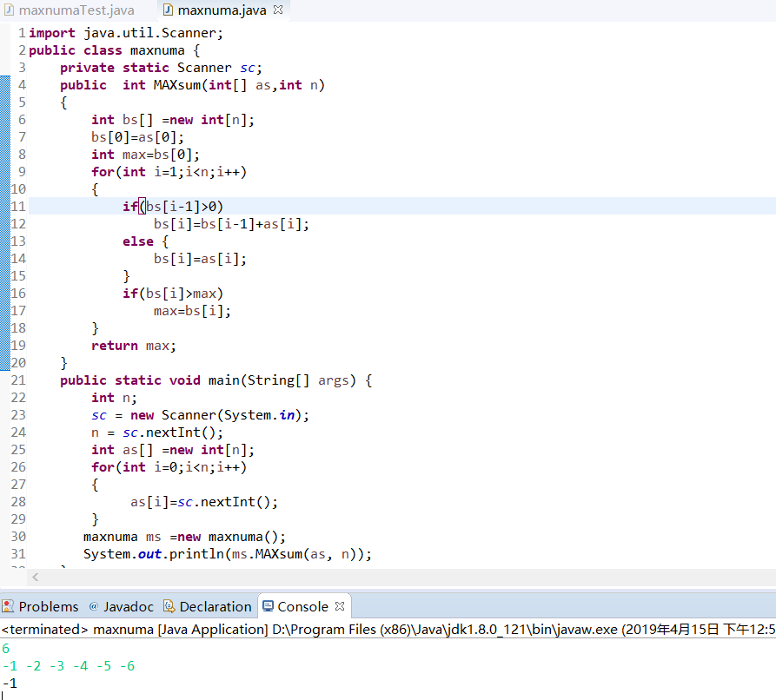Click the Javadoc @ icon

pyautogui.click(x=94, y=606)
